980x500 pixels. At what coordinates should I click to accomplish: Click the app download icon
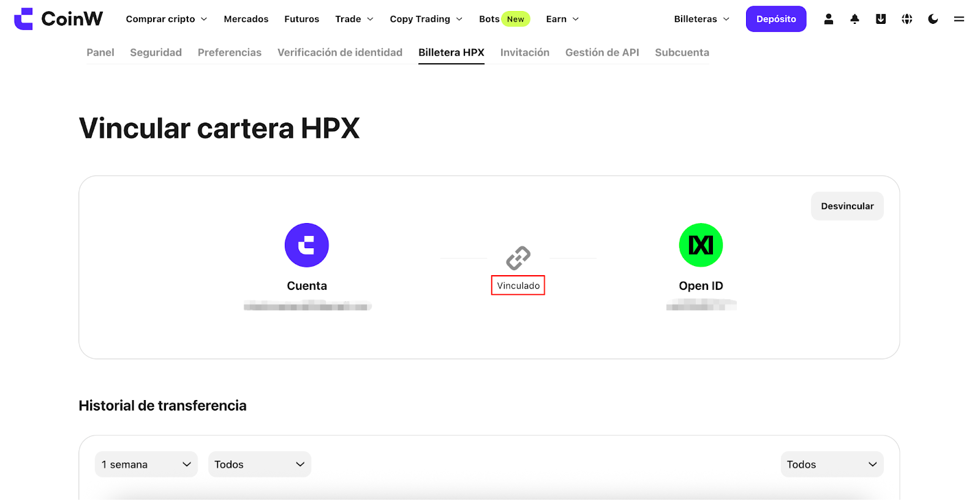(x=881, y=19)
